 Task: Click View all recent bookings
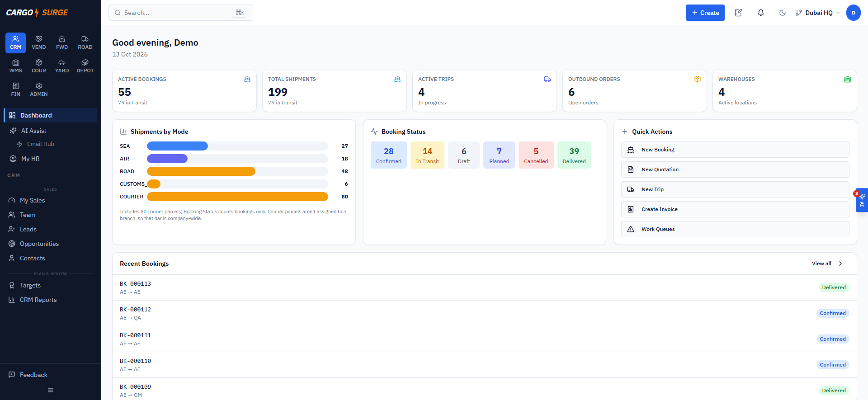[x=827, y=264]
